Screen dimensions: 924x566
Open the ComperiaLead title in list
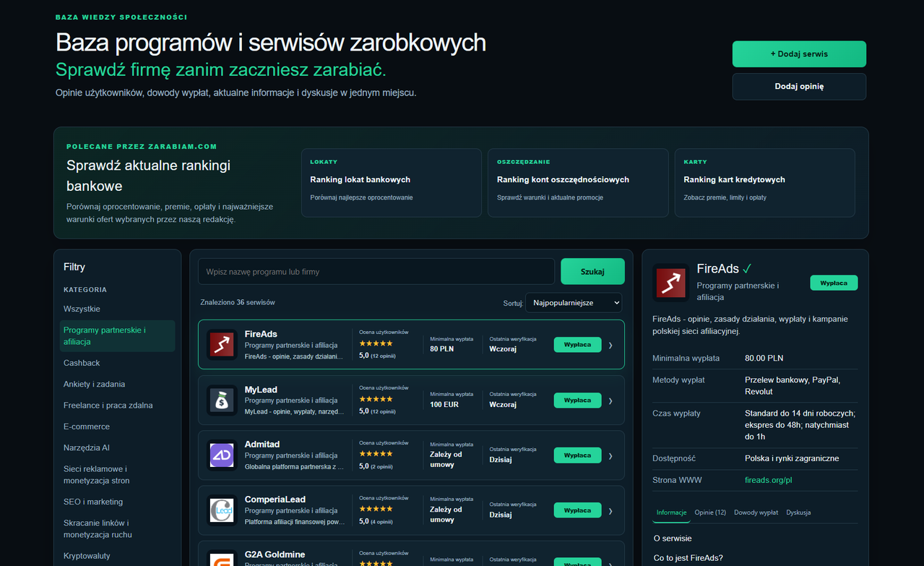coord(275,499)
